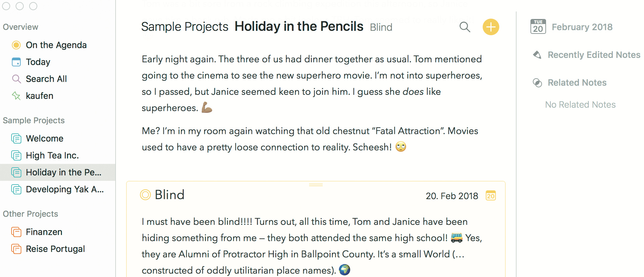
Task: Click the Sample Projects breadcrumb in header
Action: pos(185,27)
